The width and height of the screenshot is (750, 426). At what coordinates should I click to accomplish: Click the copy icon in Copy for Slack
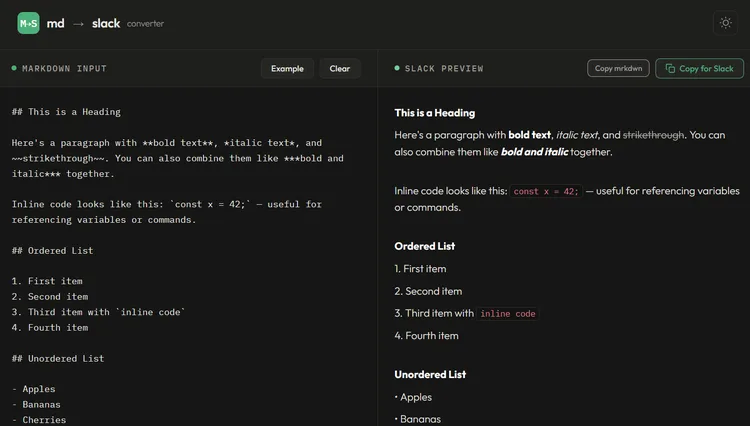tap(670, 69)
